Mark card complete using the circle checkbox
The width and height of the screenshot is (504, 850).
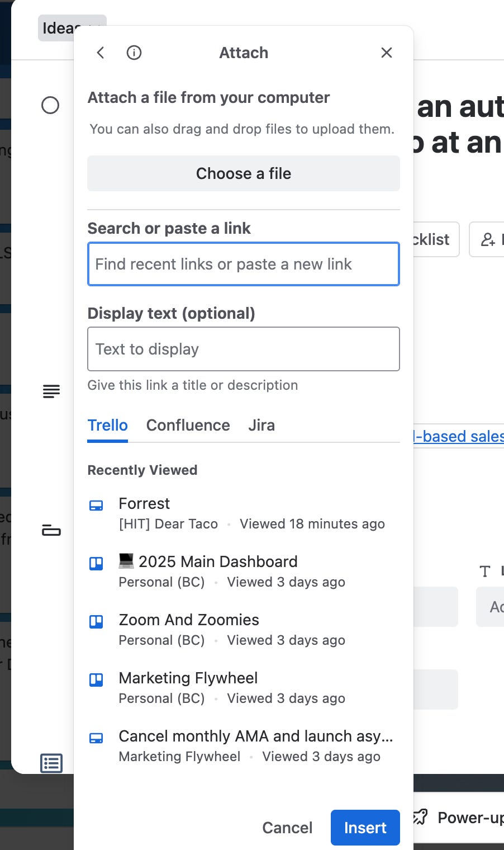coord(50,105)
